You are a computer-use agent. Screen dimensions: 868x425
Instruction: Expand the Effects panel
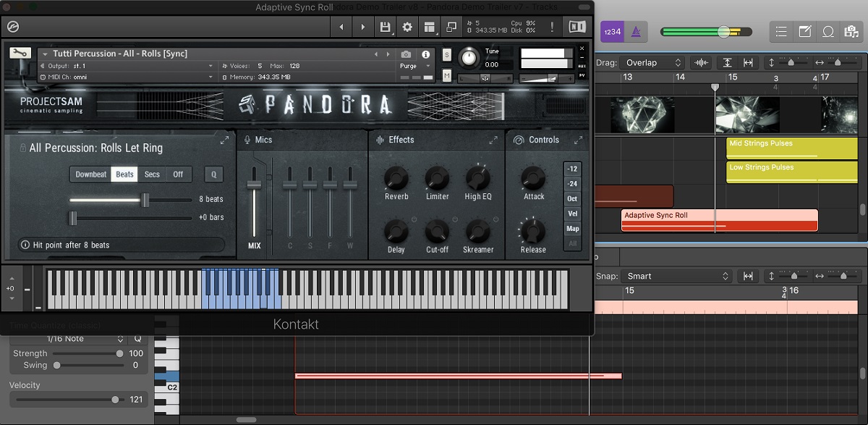pyautogui.click(x=493, y=140)
